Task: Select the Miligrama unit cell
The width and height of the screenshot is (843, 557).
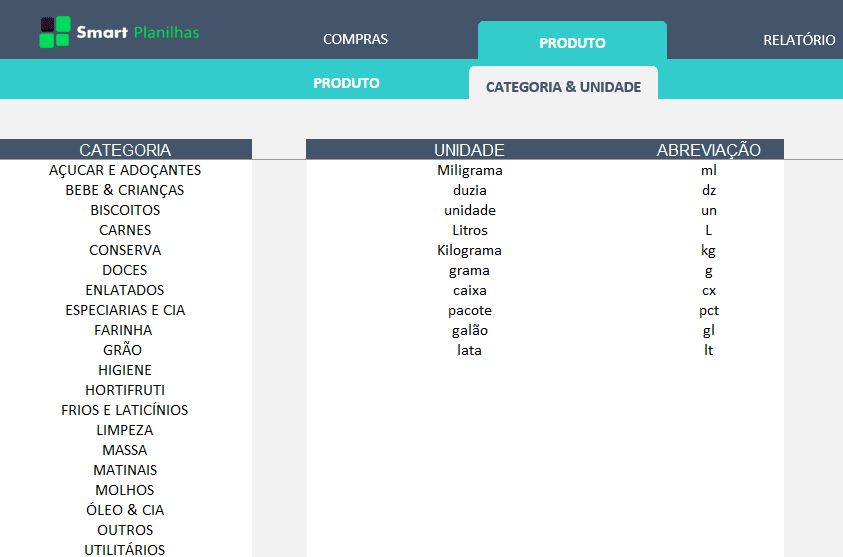Action: (x=469, y=170)
